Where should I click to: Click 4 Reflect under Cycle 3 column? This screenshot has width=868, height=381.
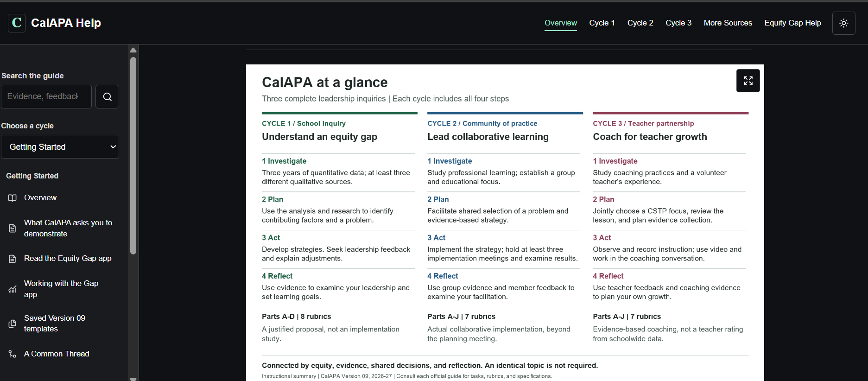608,276
